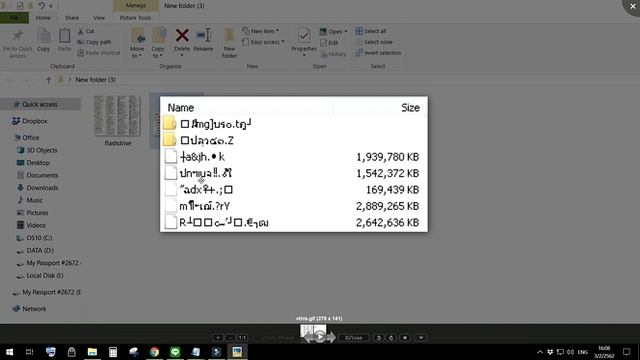
Task: Click the Copy icon in Clipboard group
Action: [x=43, y=36]
